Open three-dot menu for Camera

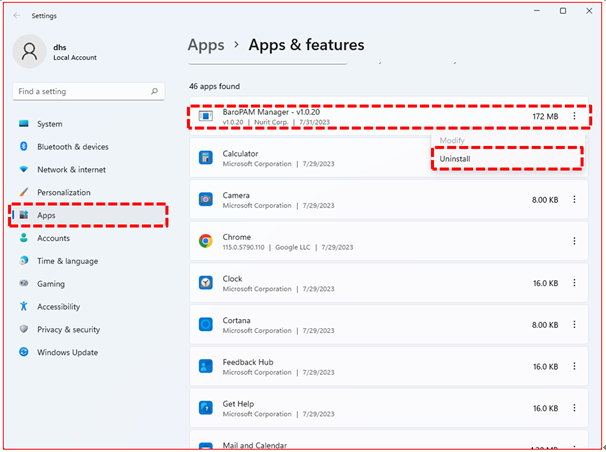574,199
